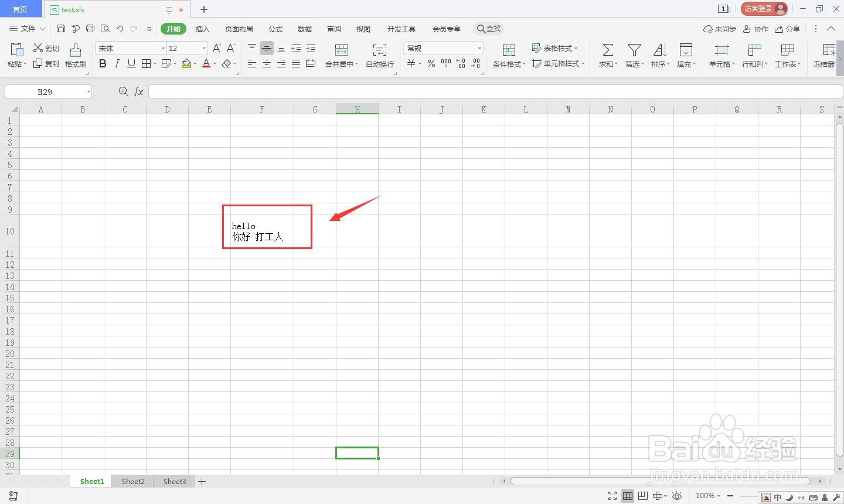Click the cut (剪切) scissors button

46,48
